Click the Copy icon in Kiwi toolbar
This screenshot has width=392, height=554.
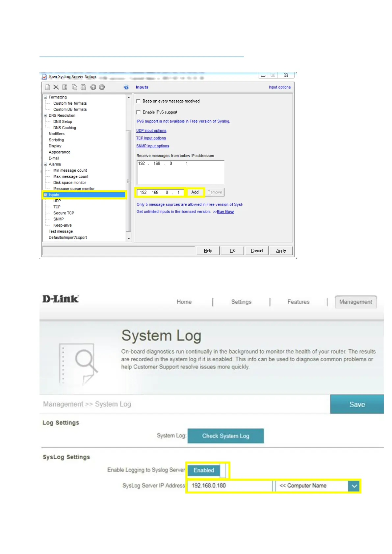point(75,87)
